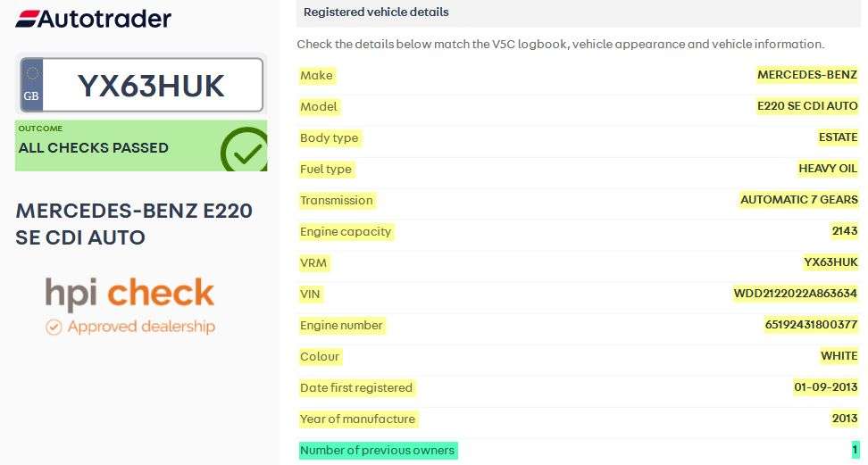Click the Body type ESTATE value
The height and width of the screenshot is (465, 868).
pos(837,137)
